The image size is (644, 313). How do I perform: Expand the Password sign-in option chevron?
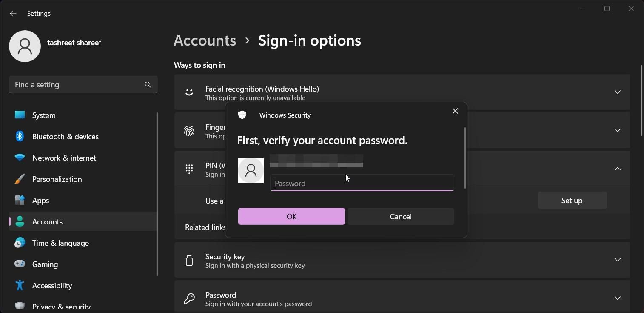pos(617,298)
